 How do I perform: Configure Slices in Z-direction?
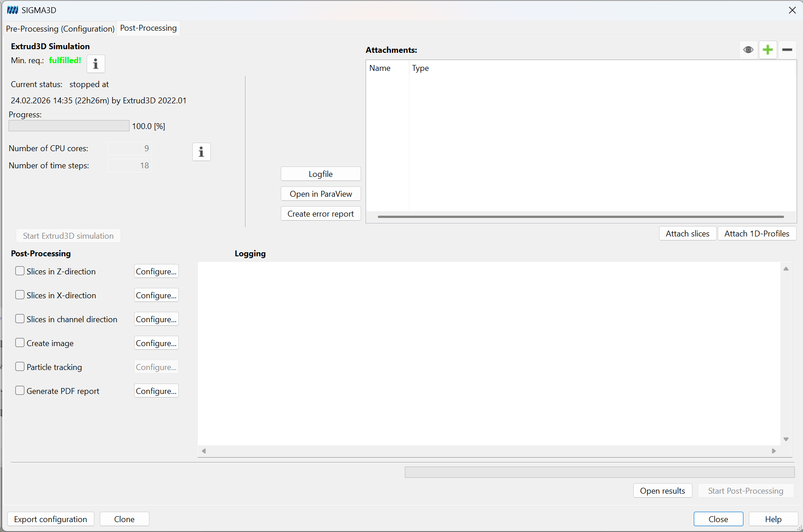pyautogui.click(x=156, y=271)
